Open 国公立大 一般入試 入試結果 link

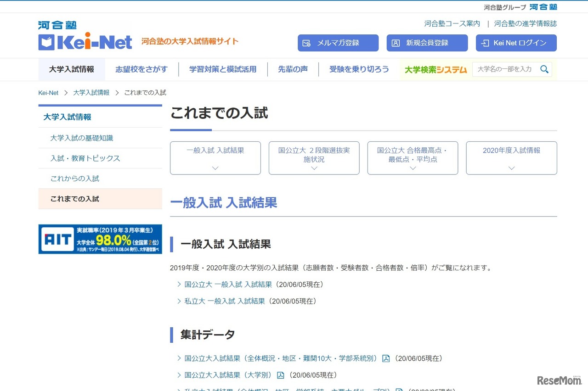(228, 285)
